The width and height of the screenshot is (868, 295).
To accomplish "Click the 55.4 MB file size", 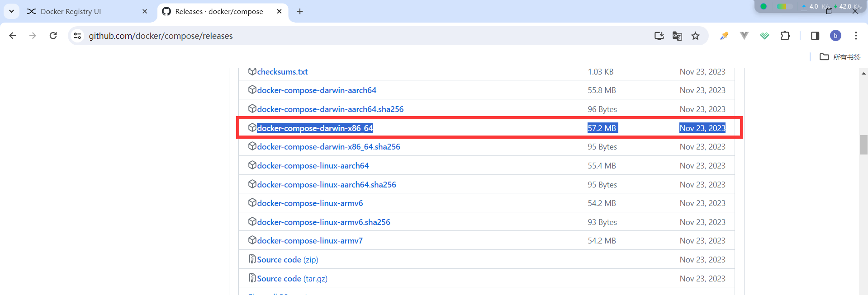I will (x=602, y=166).
